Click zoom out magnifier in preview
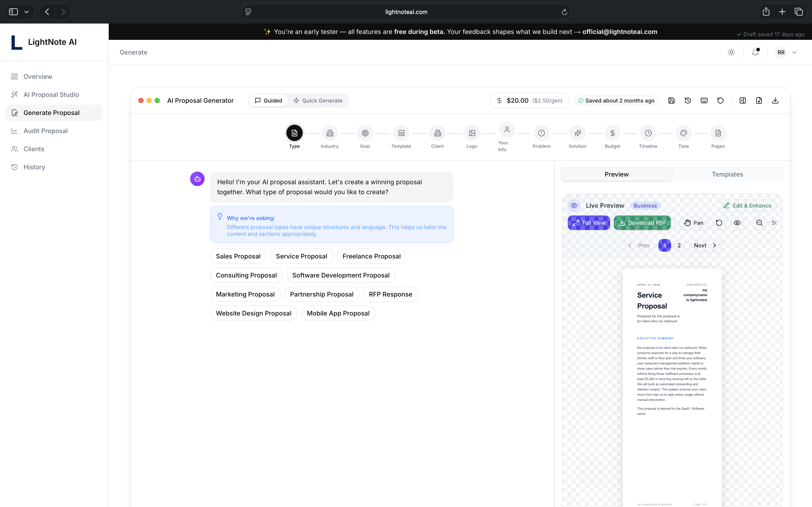 point(759,223)
